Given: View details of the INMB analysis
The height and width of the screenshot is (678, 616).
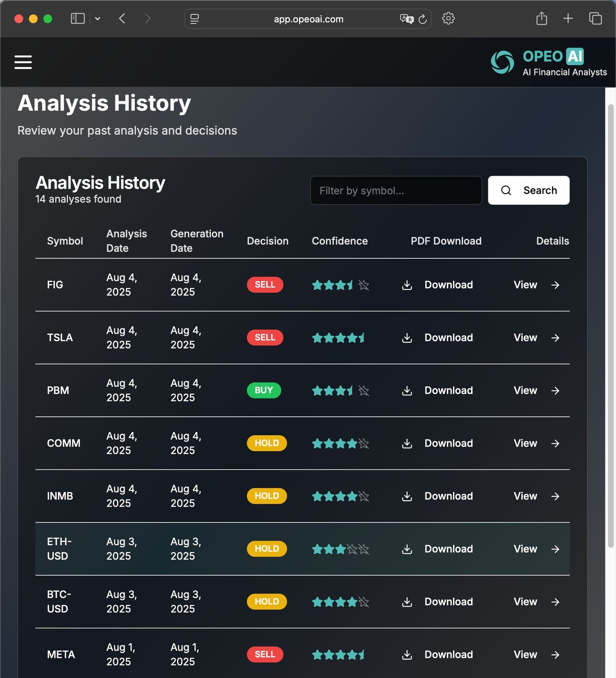Looking at the screenshot, I should [537, 496].
